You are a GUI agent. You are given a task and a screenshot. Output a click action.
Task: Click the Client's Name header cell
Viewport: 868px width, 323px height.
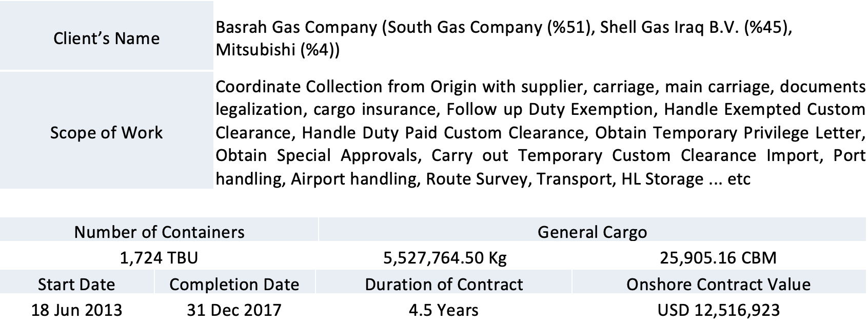pyautogui.click(x=107, y=35)
